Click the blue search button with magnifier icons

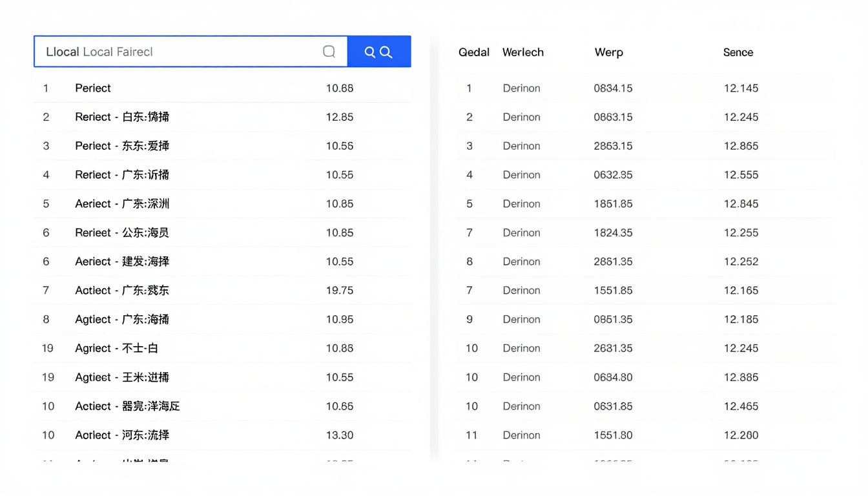point(379,52)
